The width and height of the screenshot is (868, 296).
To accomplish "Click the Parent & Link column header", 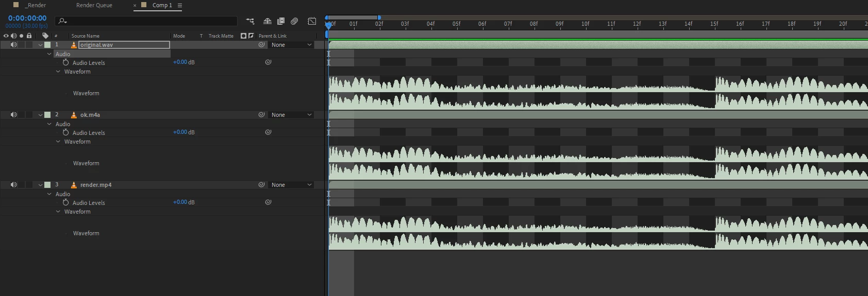I will [273, 36].
